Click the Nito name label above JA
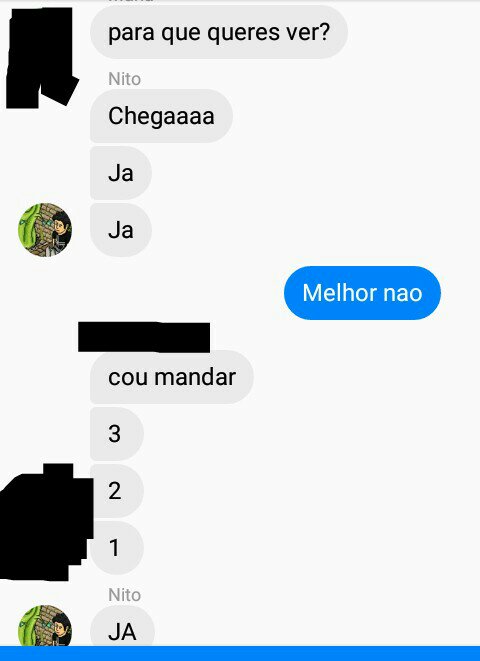This screenshot has height=661, width=480. click(124, 595)
